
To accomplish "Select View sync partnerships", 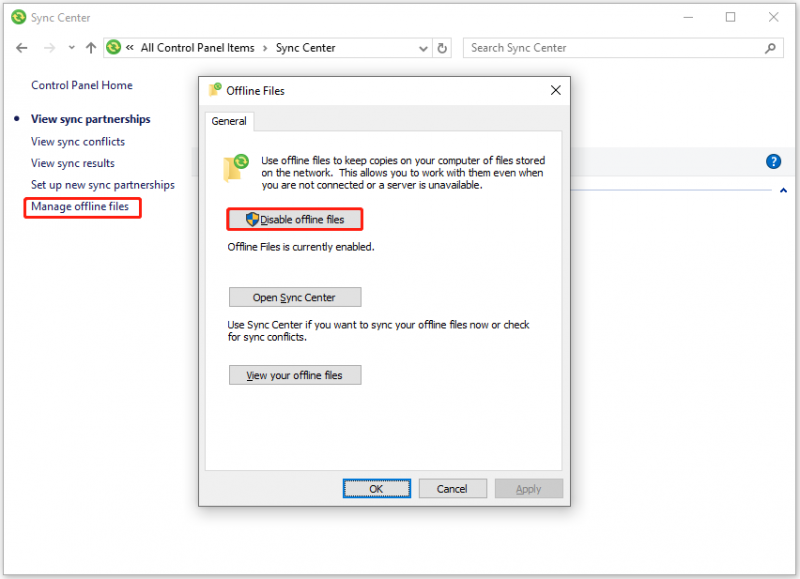I will (x=91, y=119).
